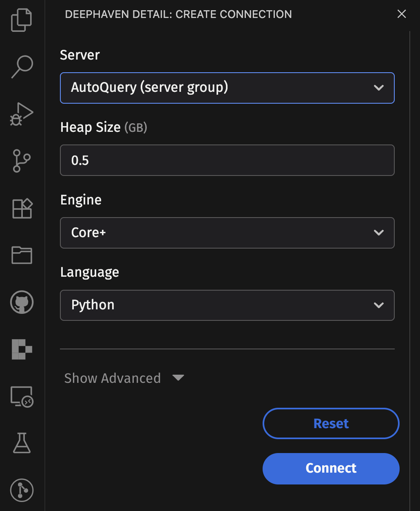Open the Remote Explorer view
This screenshot has height=511, width=420.
pos(21,397)
